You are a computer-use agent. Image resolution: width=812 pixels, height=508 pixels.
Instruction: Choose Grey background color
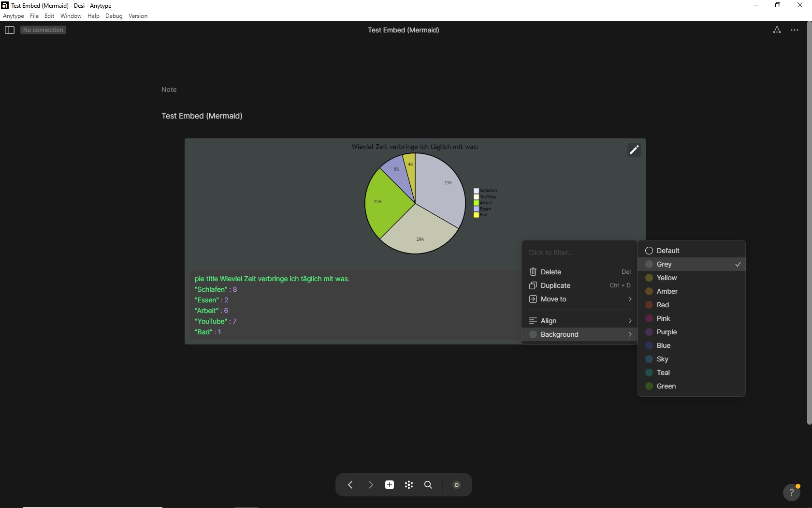click(x=692, y=264)
